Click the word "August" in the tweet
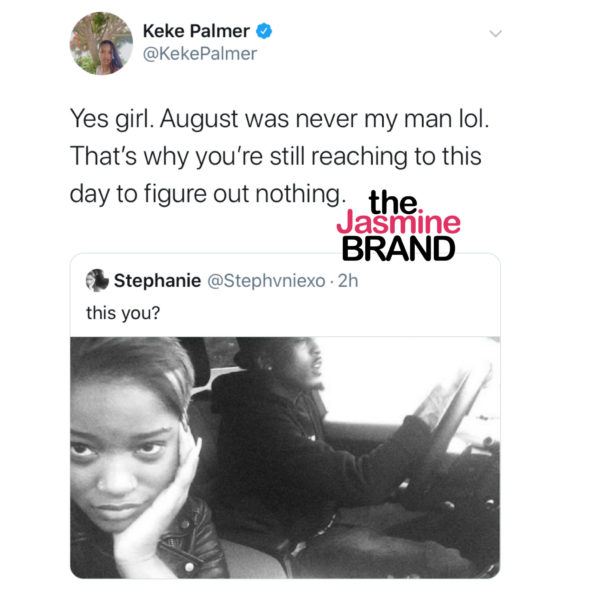595x595 pixels. tap(200, 120)
